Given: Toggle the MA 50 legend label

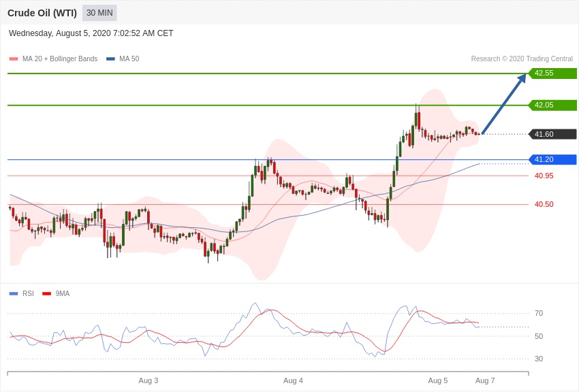Looking at the screenshot, I should point(129,59).
